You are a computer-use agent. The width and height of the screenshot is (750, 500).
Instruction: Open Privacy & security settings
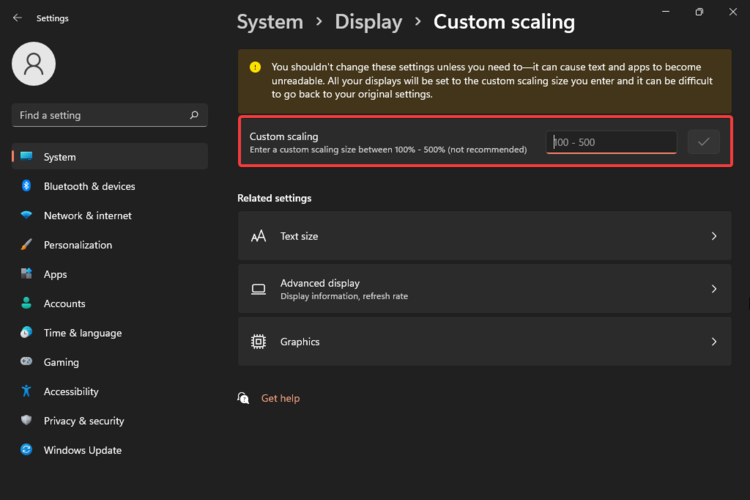[x=110, y=421]
